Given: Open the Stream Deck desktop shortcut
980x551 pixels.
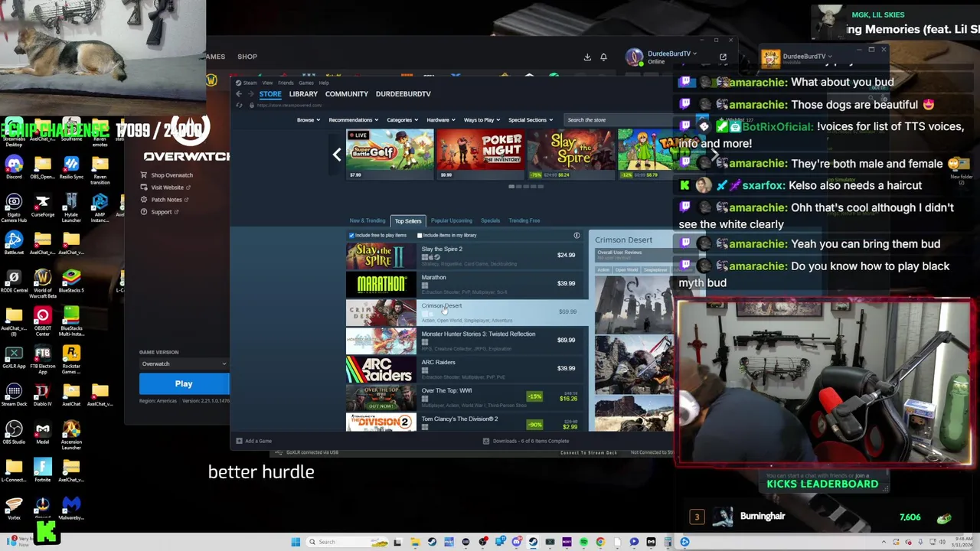Looking at the screenshot, I should coord(14,394).
